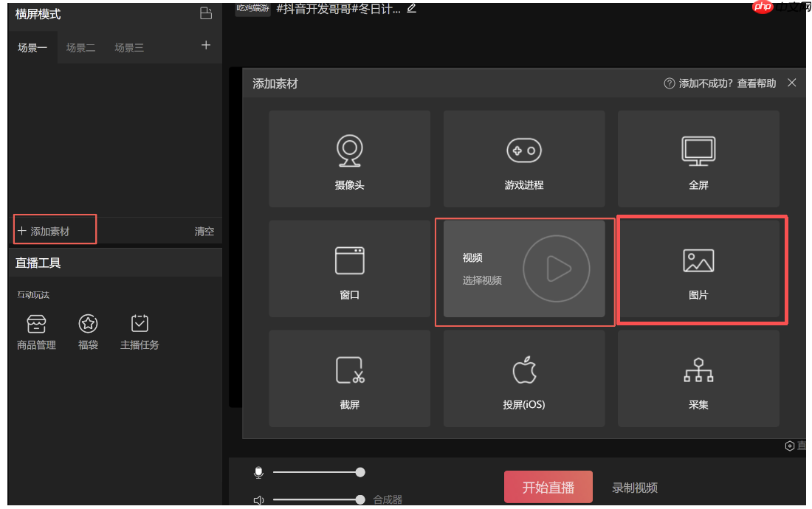The height and width of the screenshot is (509, 812).
Task: Choose the 全屏 (fullscreen) capture icon
Action: pyautogui.click(x=698, y=158)
